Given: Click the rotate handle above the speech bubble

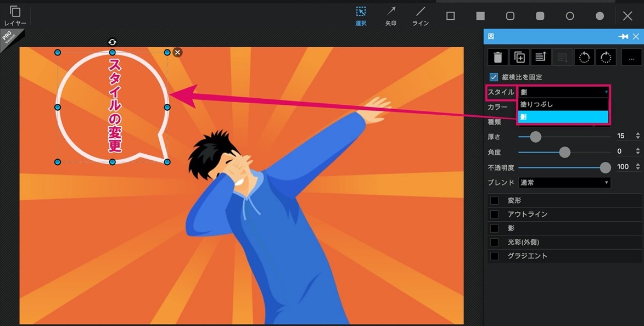Looking at the screenshot, I should (x=112, y=42).
